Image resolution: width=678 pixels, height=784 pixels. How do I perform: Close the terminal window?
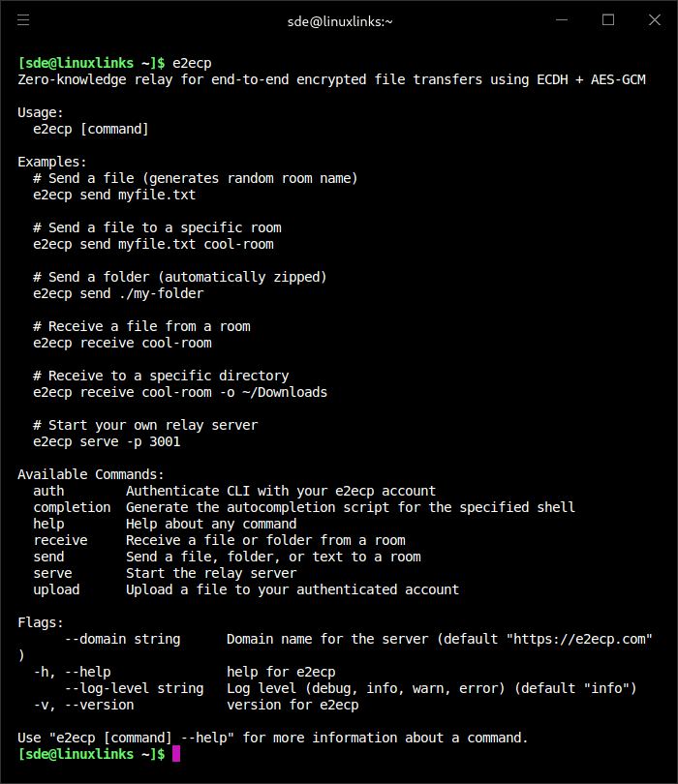[653, 19]
